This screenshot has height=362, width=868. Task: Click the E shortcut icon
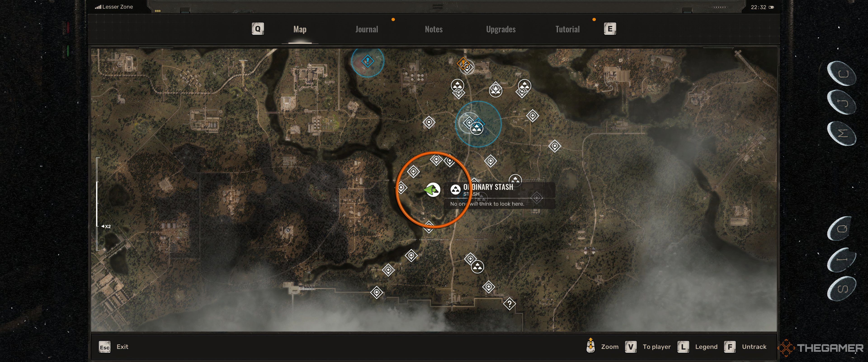tap(609, 28)
